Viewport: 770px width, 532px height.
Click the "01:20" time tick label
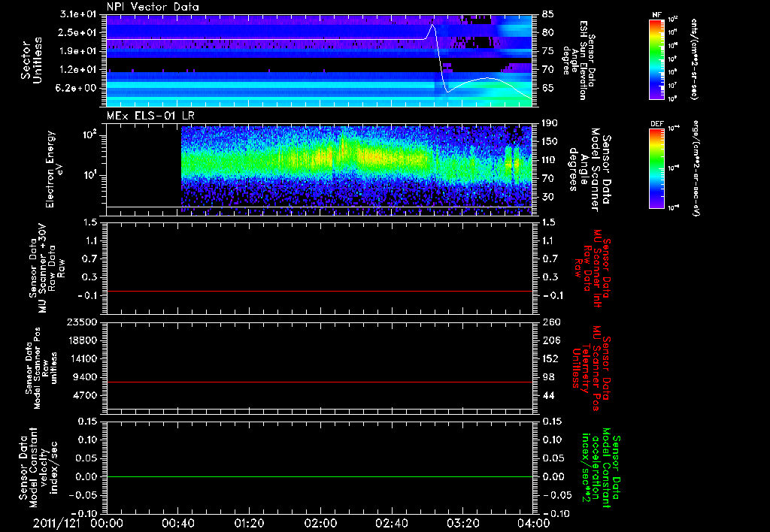click(249, 523)
